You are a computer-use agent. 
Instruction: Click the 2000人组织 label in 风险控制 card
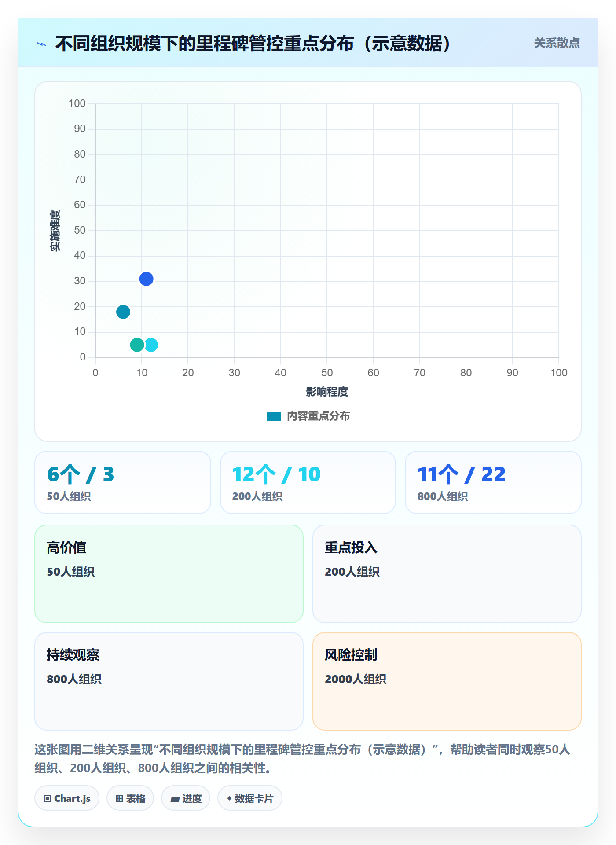pos(356,679)
